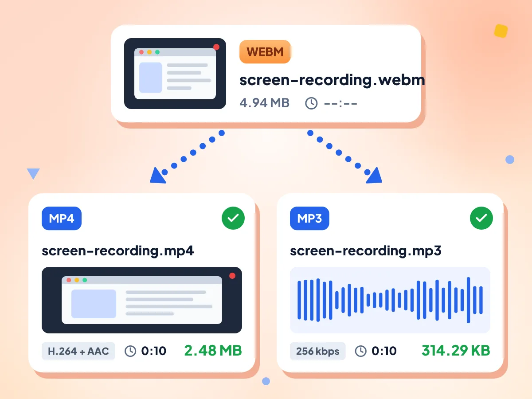Open the screen-recording.webm thumbnail preview

coord(175,74)
